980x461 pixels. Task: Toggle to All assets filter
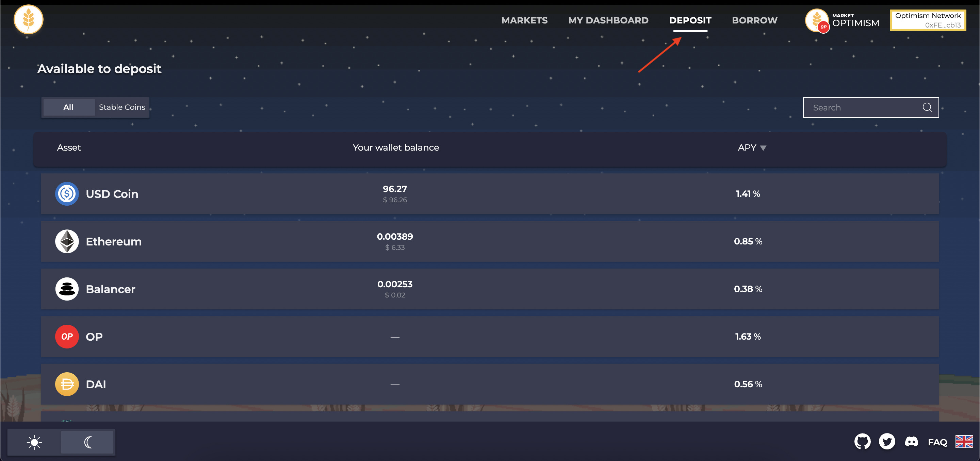tap(68, 107)
